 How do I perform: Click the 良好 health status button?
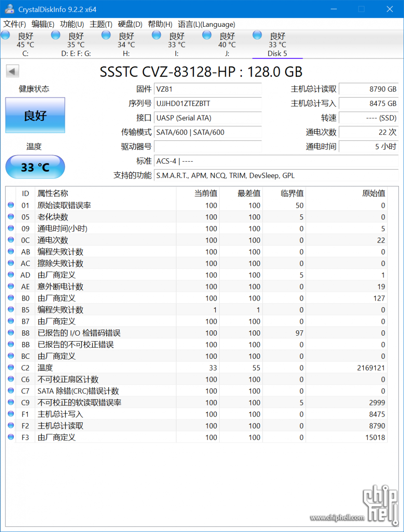[35, 115]
